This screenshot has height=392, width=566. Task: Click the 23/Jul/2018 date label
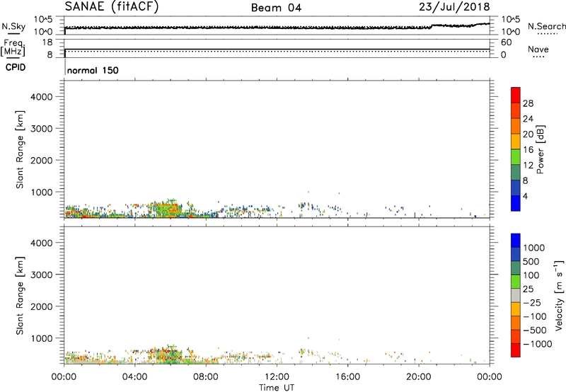[x=454, y=7]
